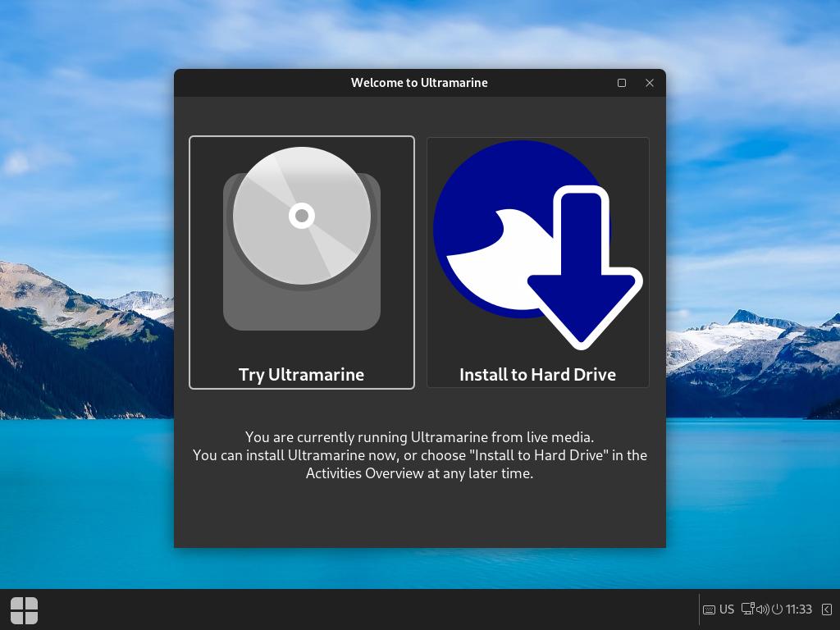
Task: Open the Budgie applications menu icon
Action: [24, 610]
